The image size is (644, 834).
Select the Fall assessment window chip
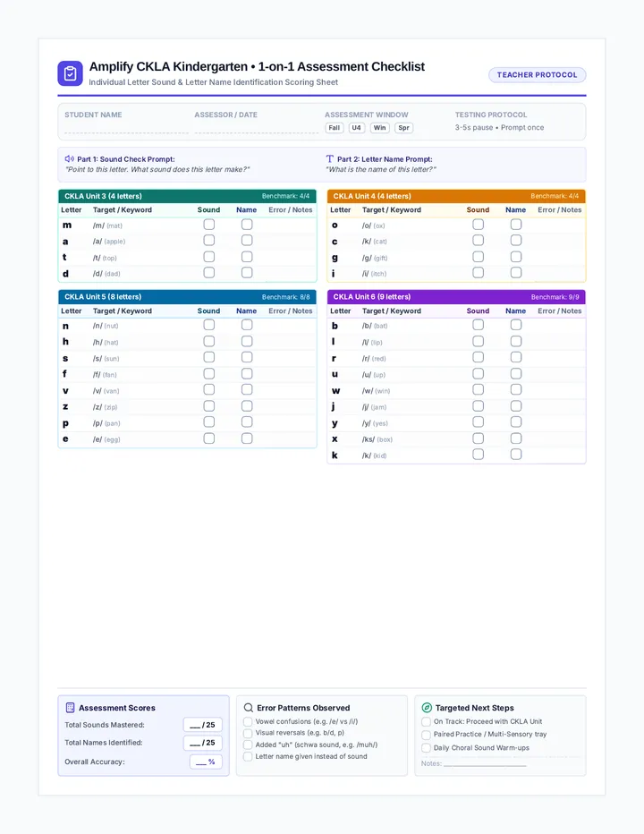tap(334, 128)
